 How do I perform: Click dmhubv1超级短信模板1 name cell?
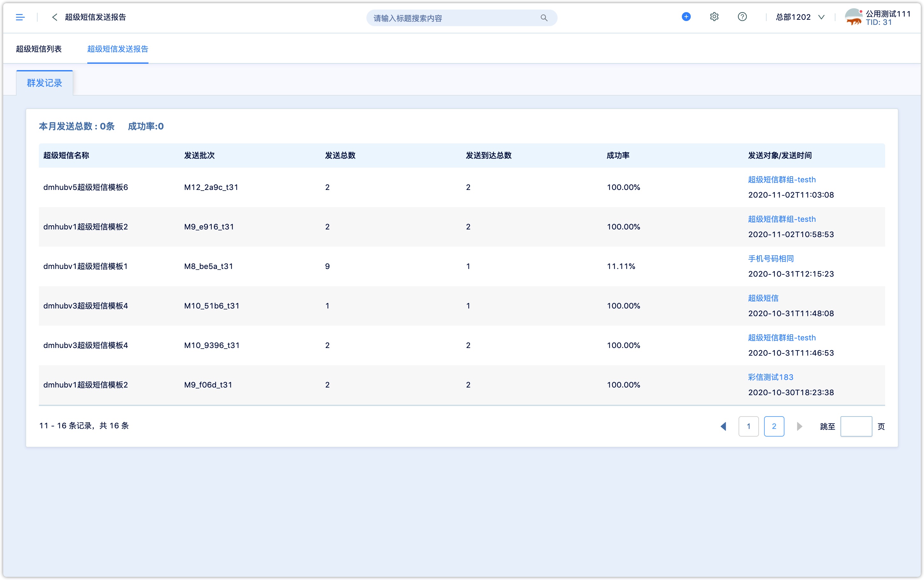click(x=85, y=266)
